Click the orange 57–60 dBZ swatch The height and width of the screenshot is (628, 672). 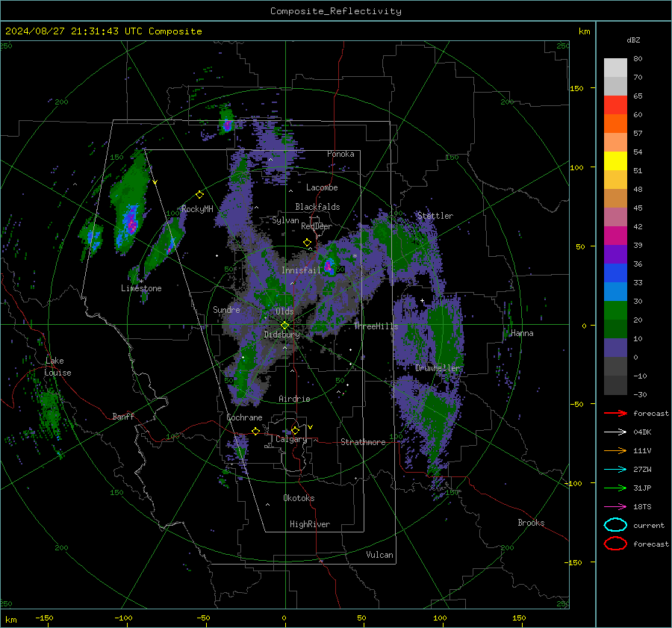coord(615,124)
